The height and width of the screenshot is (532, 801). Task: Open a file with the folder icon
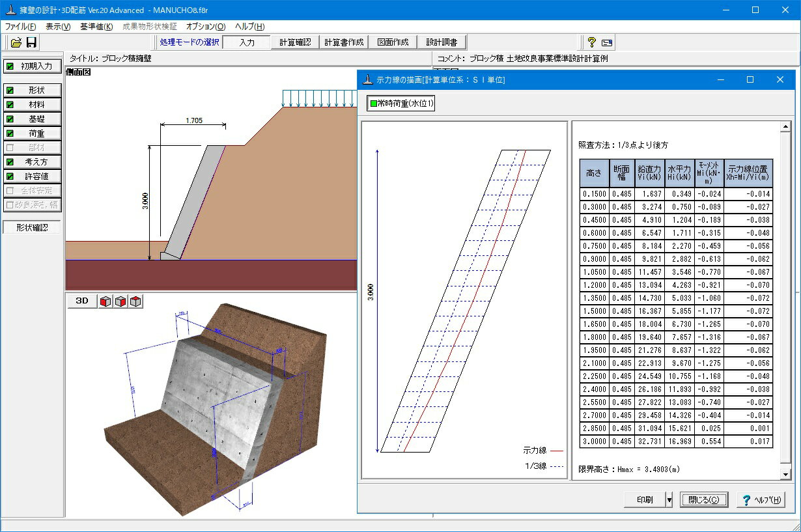(x=16, y=42)
